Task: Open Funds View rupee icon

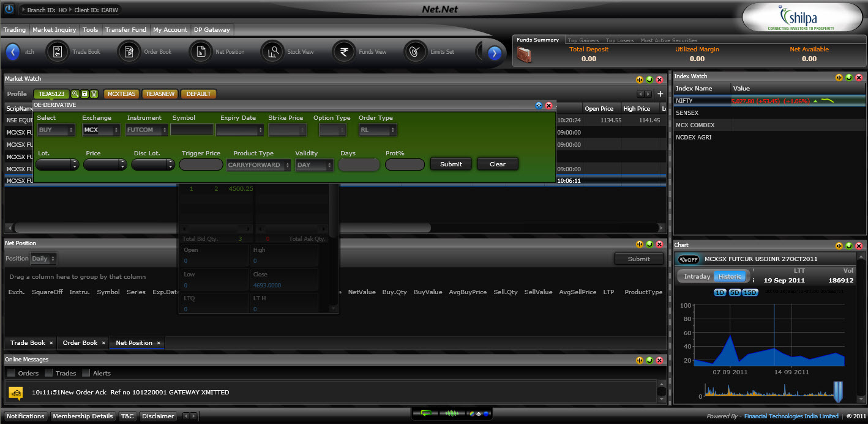Action: 344,52
